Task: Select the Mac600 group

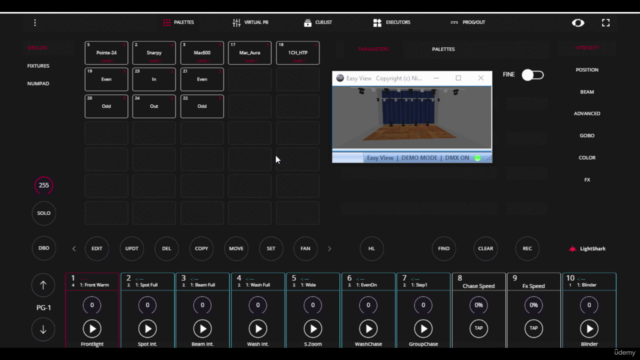Action: pyautogui.click(x=202, y=53)
